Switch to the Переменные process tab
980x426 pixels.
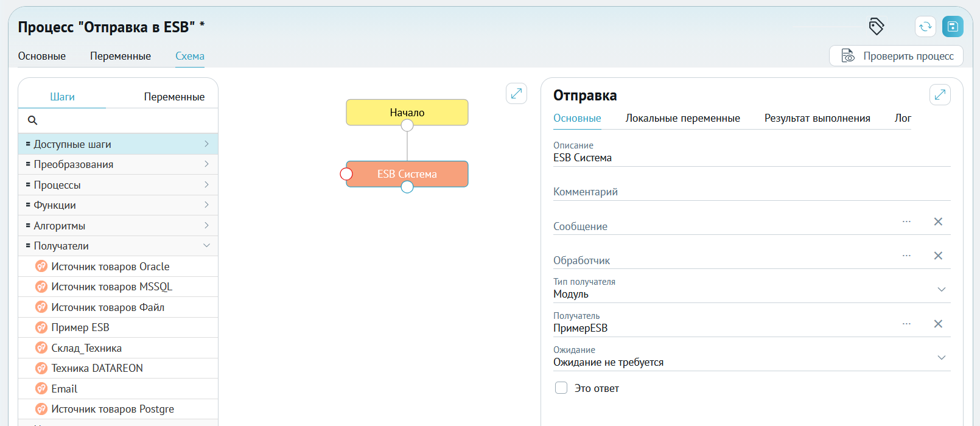[121, 56]
